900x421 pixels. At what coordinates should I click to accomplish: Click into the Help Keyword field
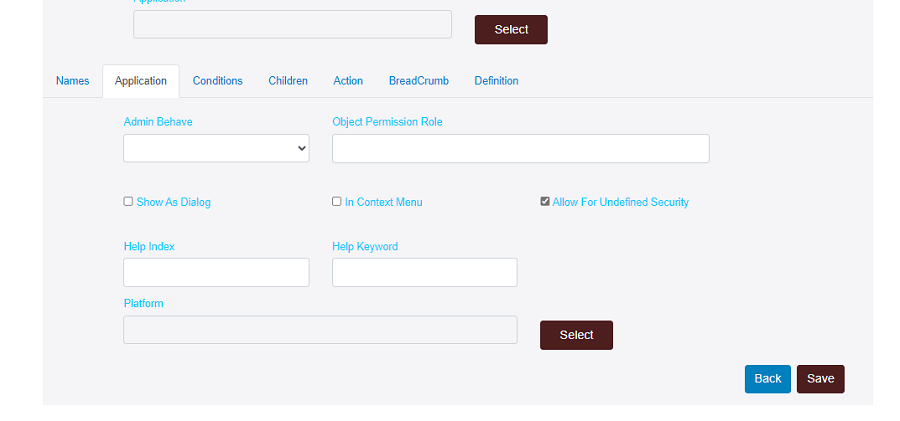pyautogui.click(x=424, y=272)
